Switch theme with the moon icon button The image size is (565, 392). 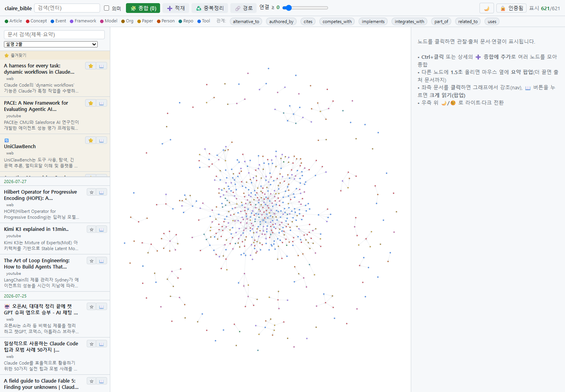(487, 8)
